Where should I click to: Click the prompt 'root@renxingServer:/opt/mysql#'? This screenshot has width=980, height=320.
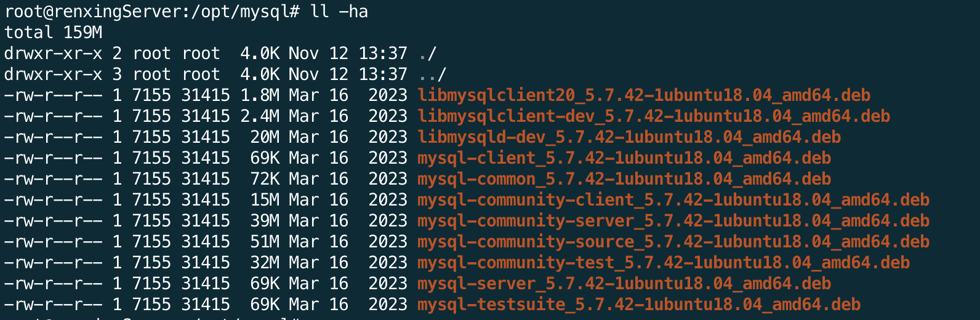[151, 12]
